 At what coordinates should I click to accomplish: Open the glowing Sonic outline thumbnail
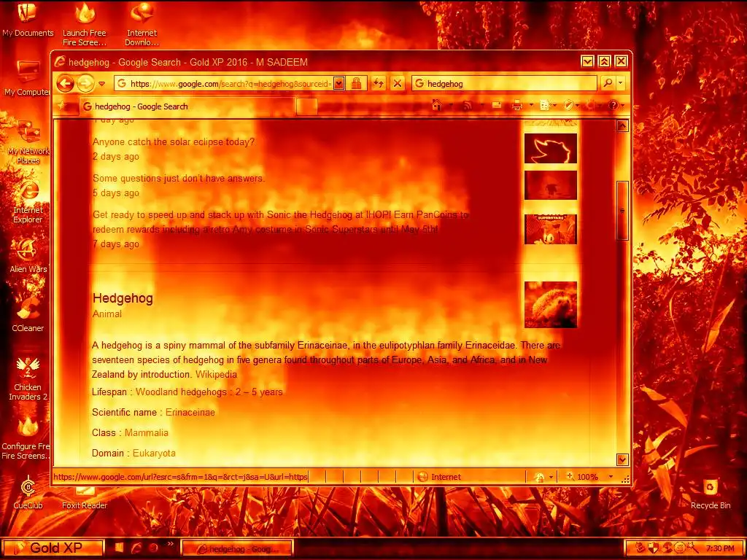(x=551, y=149)
